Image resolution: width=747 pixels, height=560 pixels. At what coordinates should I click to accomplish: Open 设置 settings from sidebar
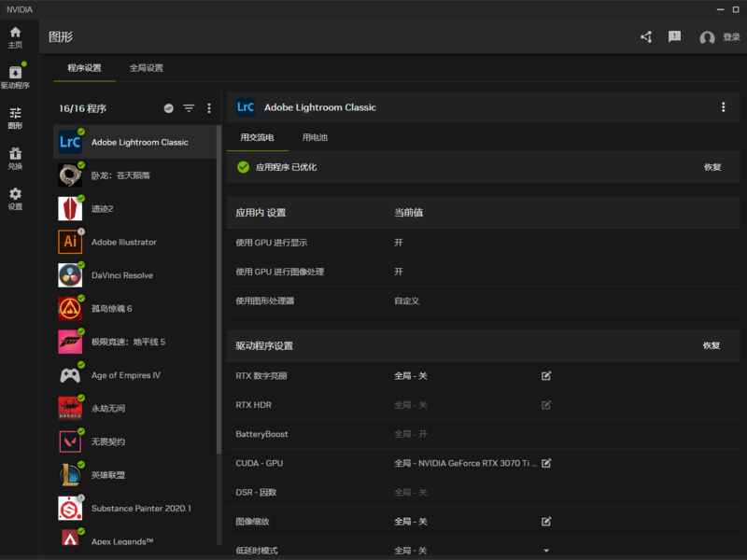tap(15, 199)
